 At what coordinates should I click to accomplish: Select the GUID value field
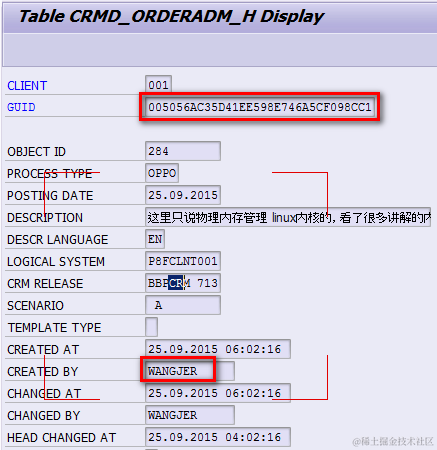point(260,107)
